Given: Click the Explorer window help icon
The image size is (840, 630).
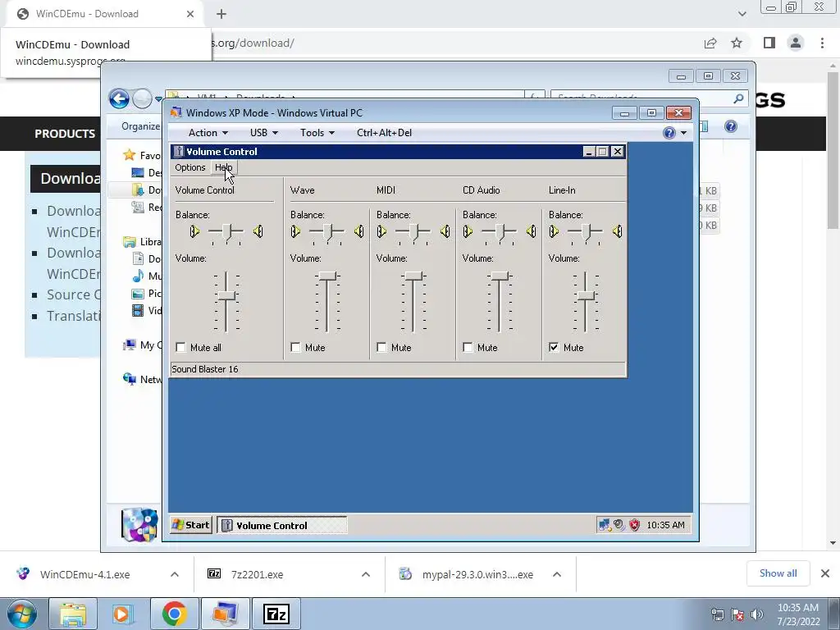Looking at the screenshot, I should [x=731, y=126].
